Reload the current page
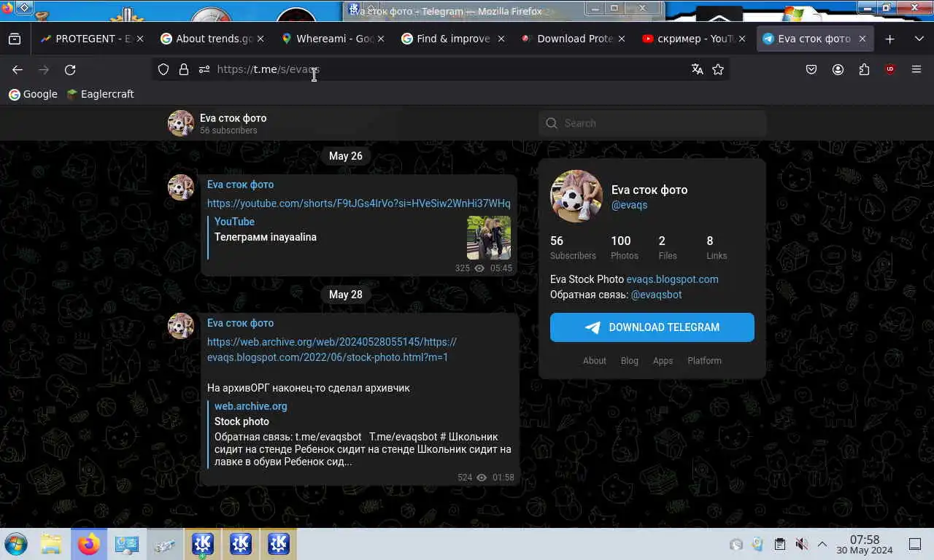The height and width of the screenshot is (560, 934). point(70,69)
